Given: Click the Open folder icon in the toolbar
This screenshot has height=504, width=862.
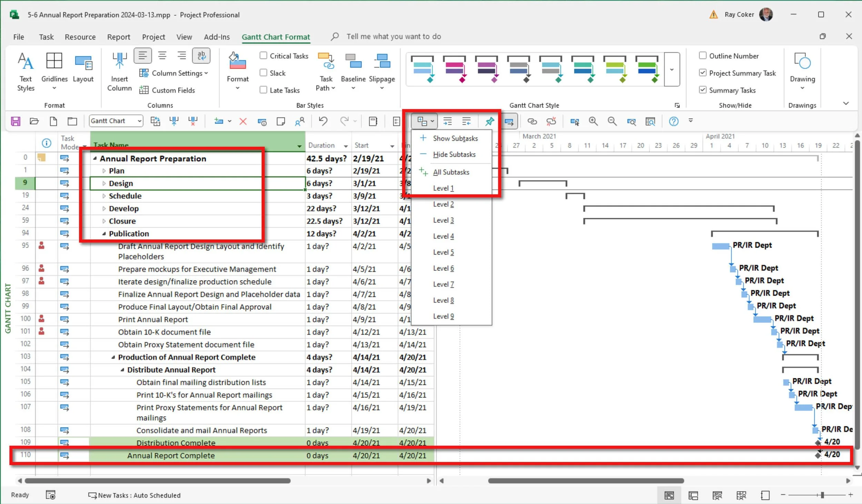Looking at the screenshot, I should (34, 121).
